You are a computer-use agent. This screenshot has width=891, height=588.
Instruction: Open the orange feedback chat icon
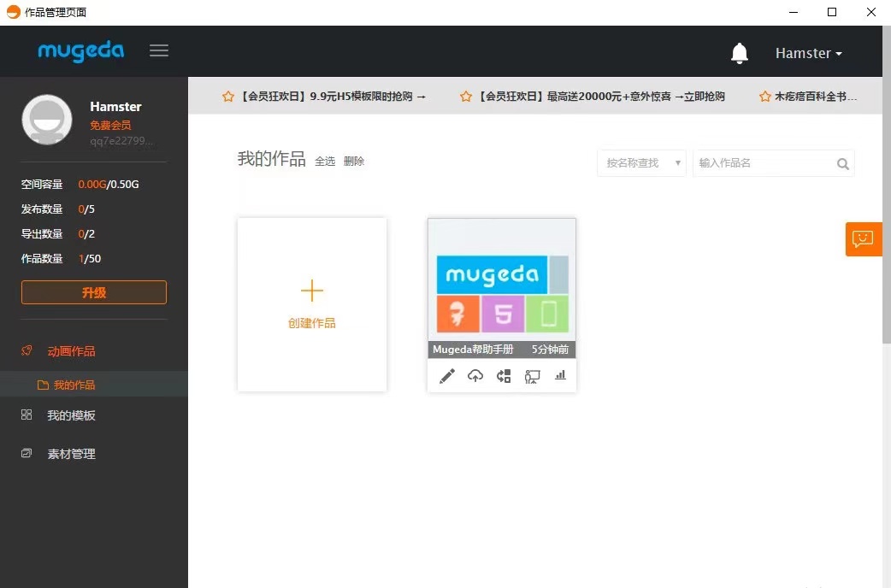[863, 238]
